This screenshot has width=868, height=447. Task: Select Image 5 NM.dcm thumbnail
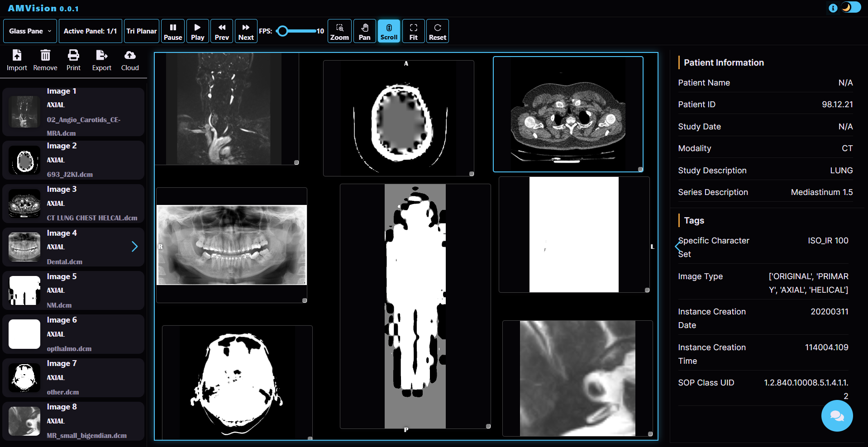(x=24, y=290)
